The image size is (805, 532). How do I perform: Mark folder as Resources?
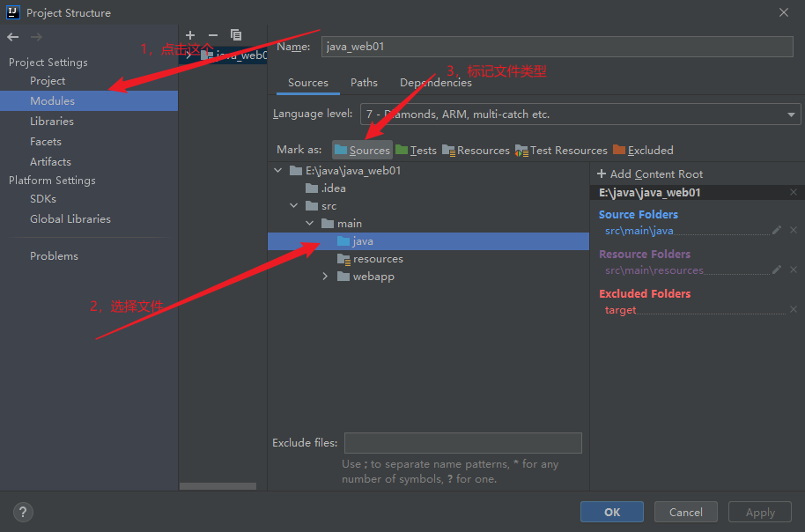[x=476, y=150]
